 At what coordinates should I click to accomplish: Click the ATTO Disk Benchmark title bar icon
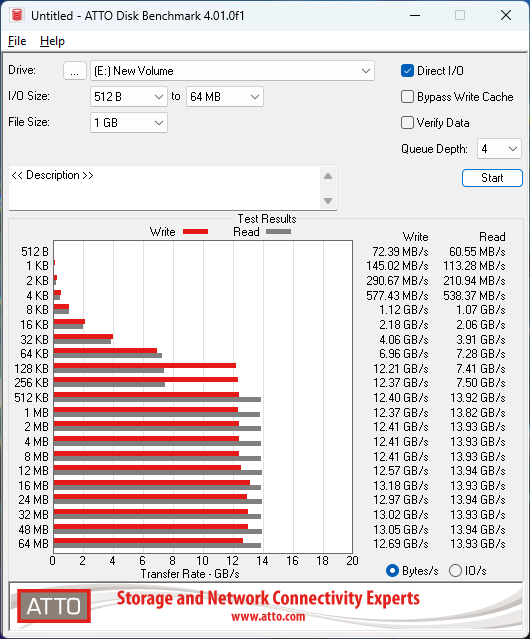17,15
